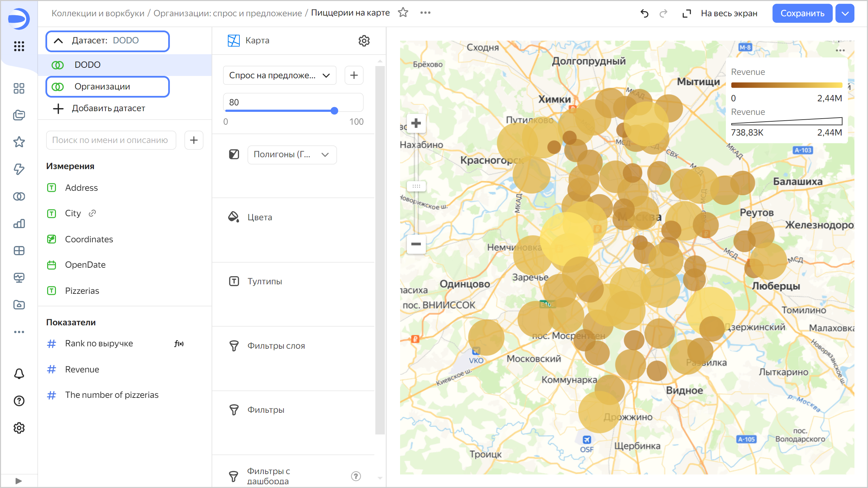The image size is (868, 488).
Task: Collapse the Датасет: DODO panel chevron
Action: (59, 41)
